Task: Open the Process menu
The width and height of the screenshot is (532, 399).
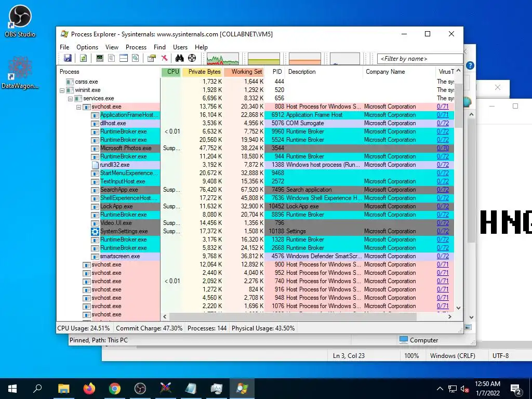Action: click(136, 47)
